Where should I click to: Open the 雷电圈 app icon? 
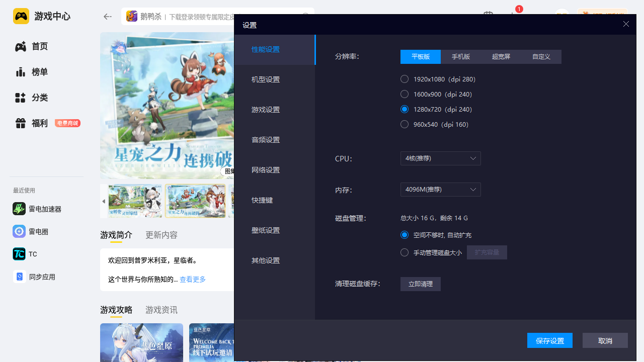(19, 232)
